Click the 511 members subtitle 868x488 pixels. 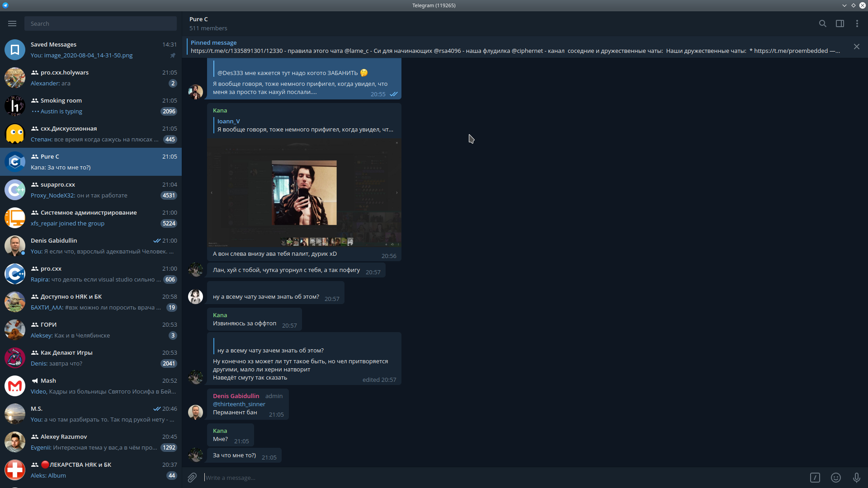208,28
